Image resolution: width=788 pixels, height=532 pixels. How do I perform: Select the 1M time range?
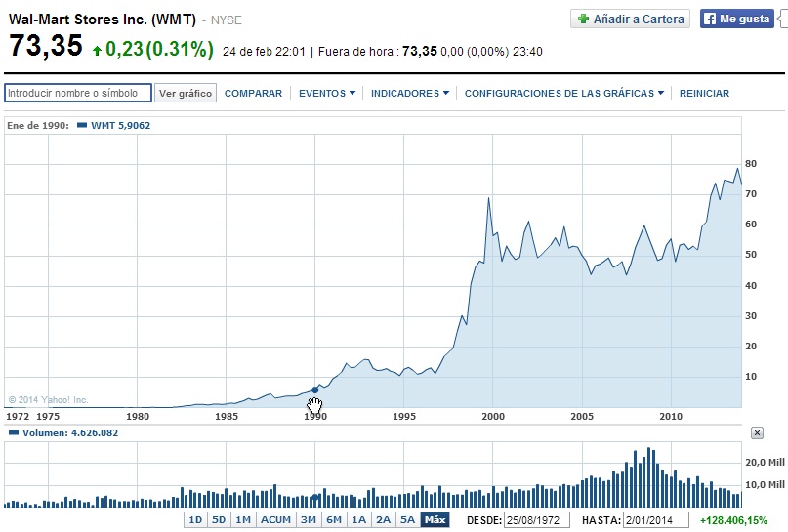(243, 520)
